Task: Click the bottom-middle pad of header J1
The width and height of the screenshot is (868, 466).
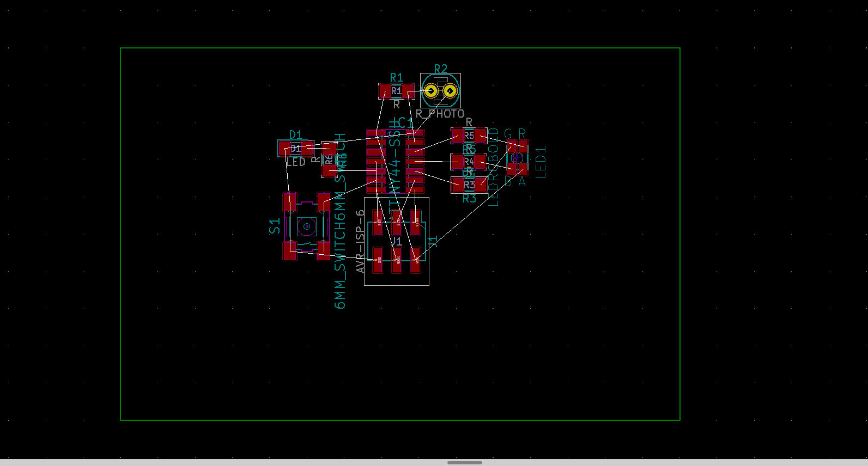Action: click(x=397, y=260)
